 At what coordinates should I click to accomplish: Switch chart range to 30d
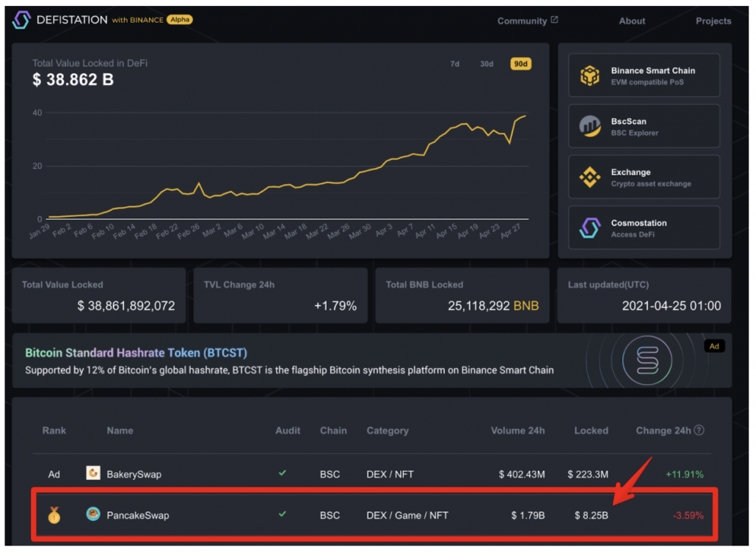[487, 64]
